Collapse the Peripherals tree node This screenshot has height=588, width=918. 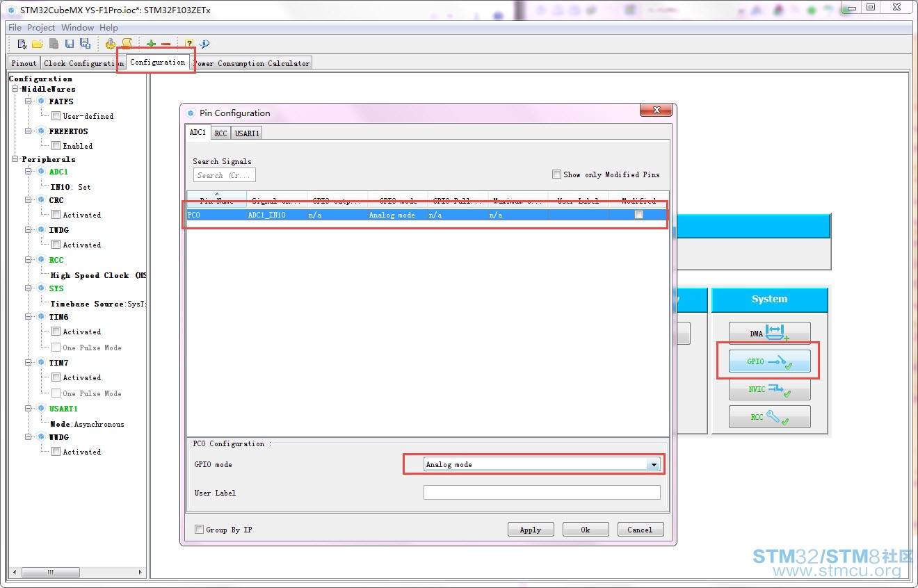pyautogui.click(x=15, y=159)
